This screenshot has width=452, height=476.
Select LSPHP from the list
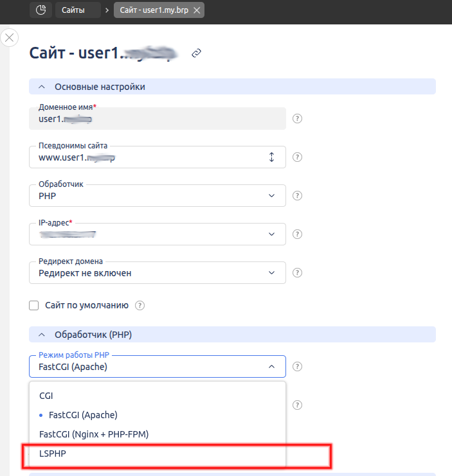coord(53,454)
